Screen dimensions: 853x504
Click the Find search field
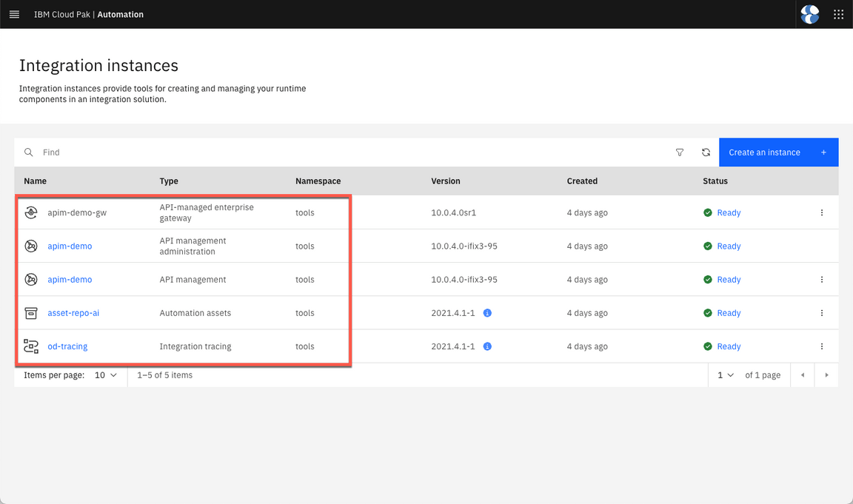348,152
